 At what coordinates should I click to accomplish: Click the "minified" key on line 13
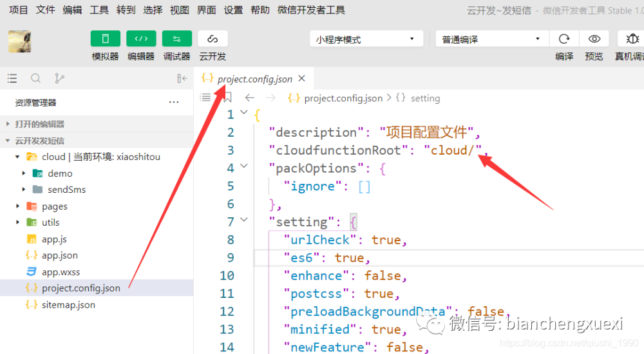click(x=320, y=329)
